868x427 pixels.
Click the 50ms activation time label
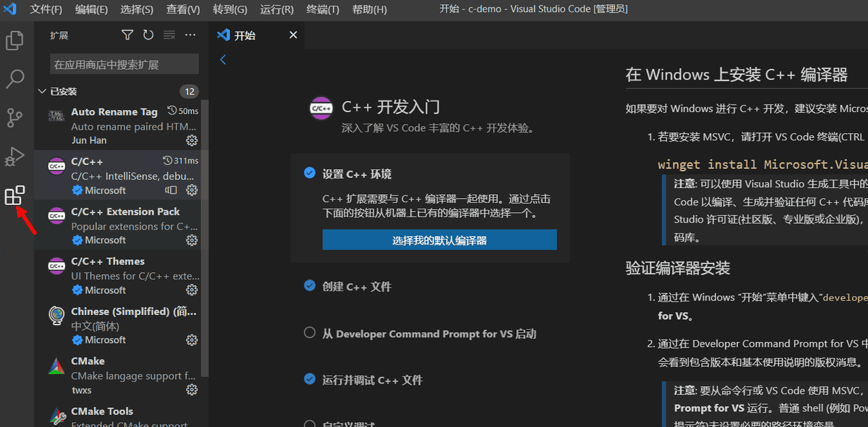tap(183, 111)
